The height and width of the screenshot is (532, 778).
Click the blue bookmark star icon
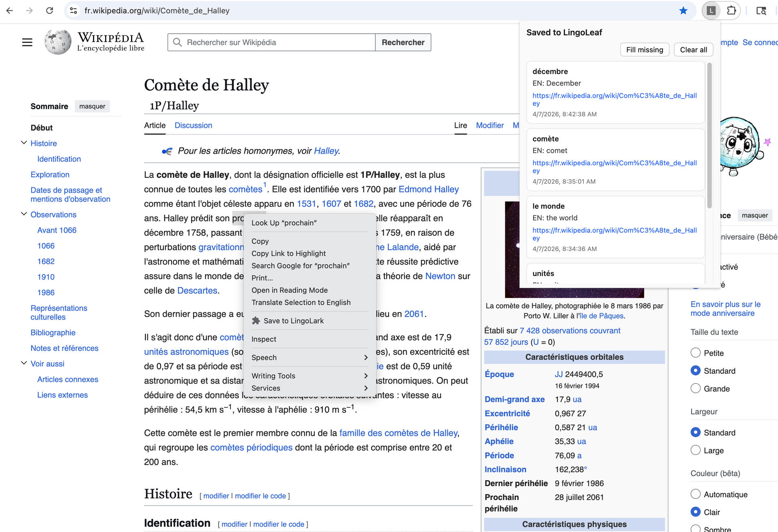(x=683, y=11)
